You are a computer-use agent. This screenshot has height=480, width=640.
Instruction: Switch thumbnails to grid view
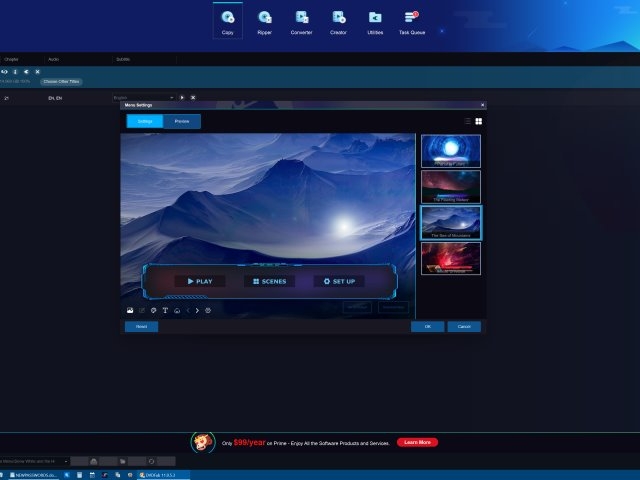click(x=478, y=121)
